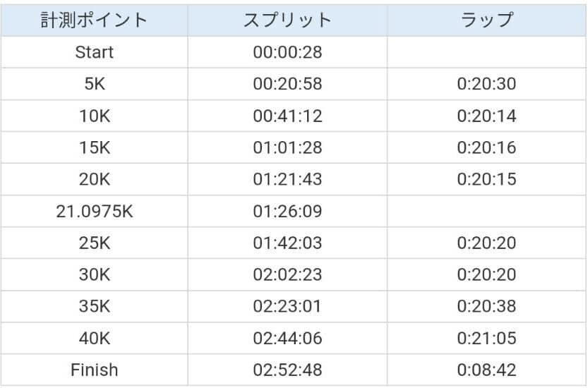The width and height of the screenshot is (588, 388).
Task: Select the 25K split time 01:42:03
Action: (287, 243)
